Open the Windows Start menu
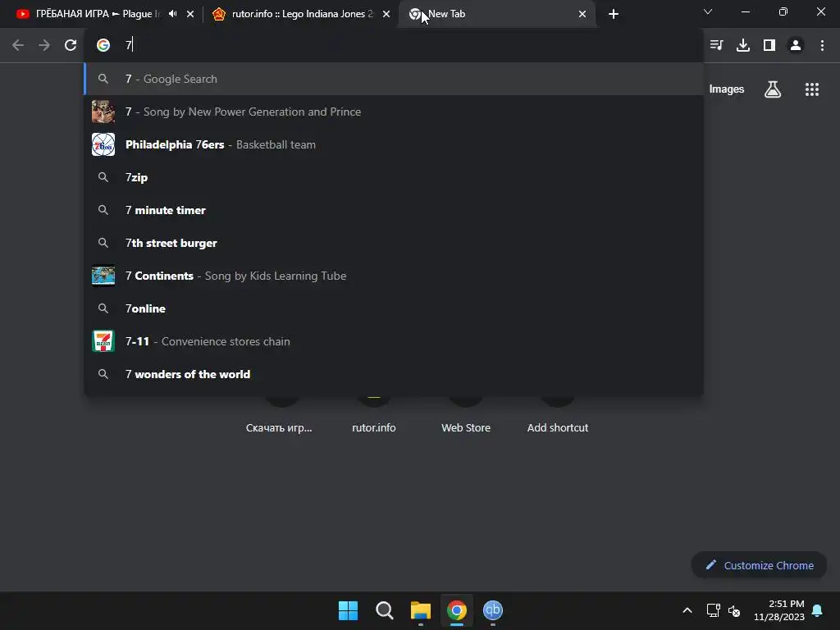This screenshot has height=630, width=840. coord(348,610)
